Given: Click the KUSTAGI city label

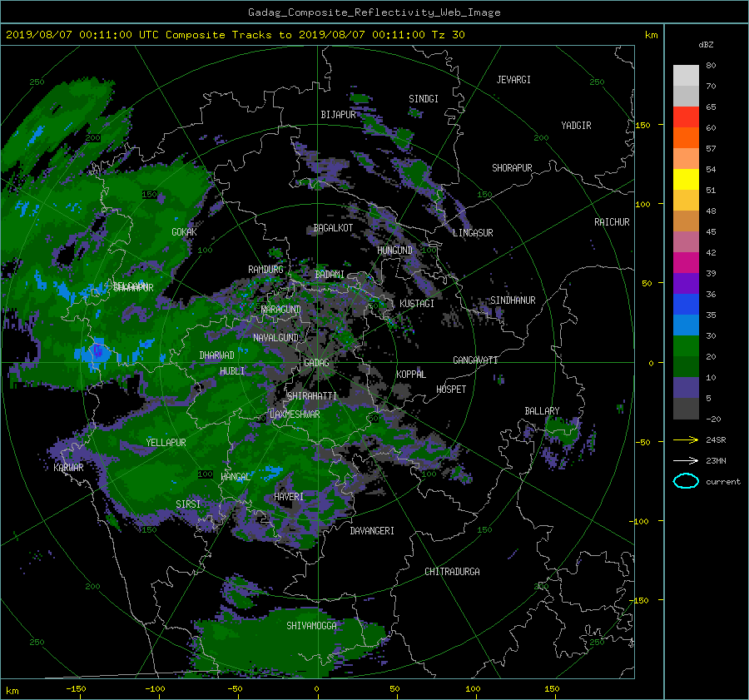Looking at the screenshot, I should (x=417, y=304).
